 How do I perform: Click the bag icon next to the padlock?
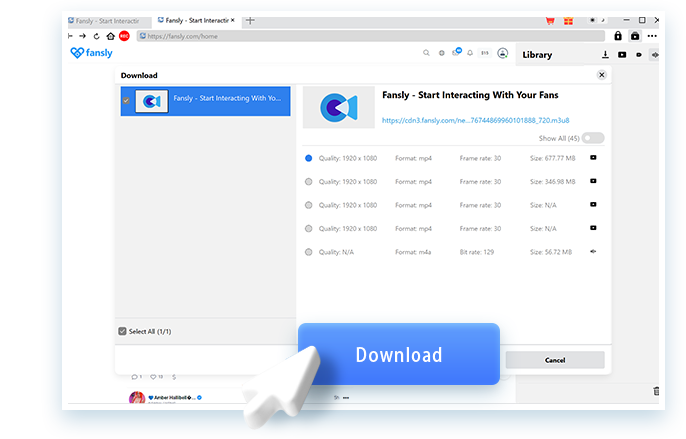[x=635, y=36]
